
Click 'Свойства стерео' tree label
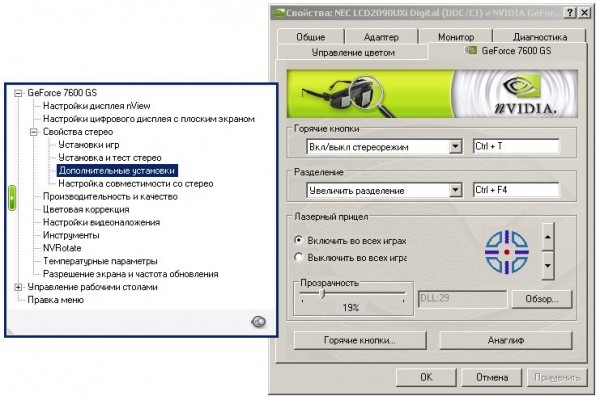(x=78, y=132)
